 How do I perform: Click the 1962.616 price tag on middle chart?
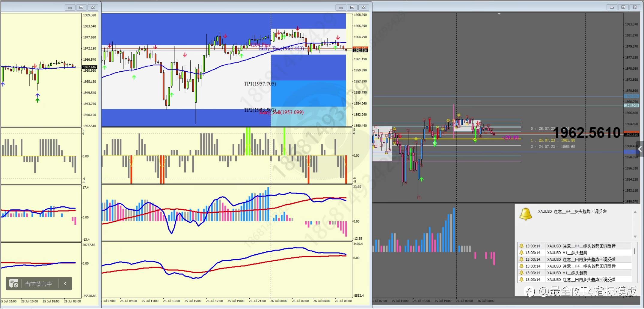[360, 50]
